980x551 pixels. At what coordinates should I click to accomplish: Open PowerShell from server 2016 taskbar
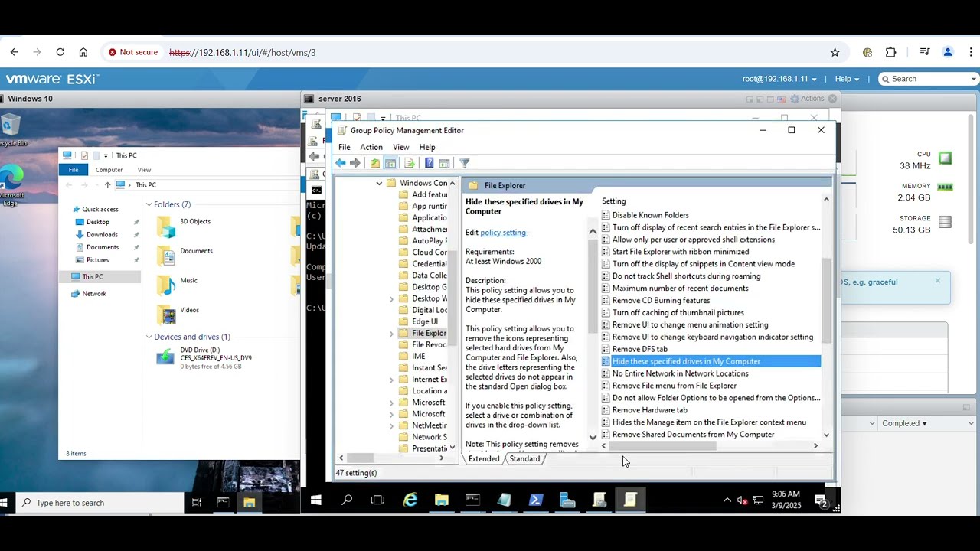click(535, 500)
